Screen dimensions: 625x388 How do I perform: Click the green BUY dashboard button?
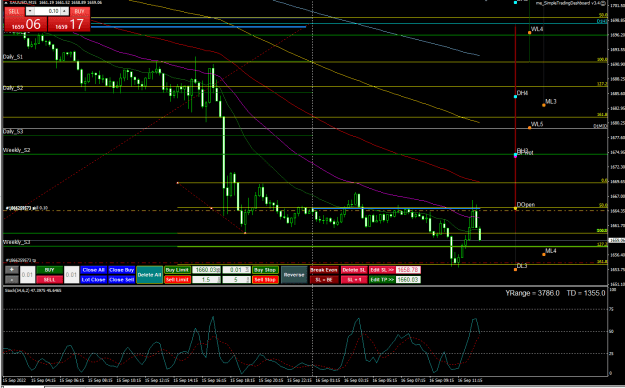tap(49, 270)
